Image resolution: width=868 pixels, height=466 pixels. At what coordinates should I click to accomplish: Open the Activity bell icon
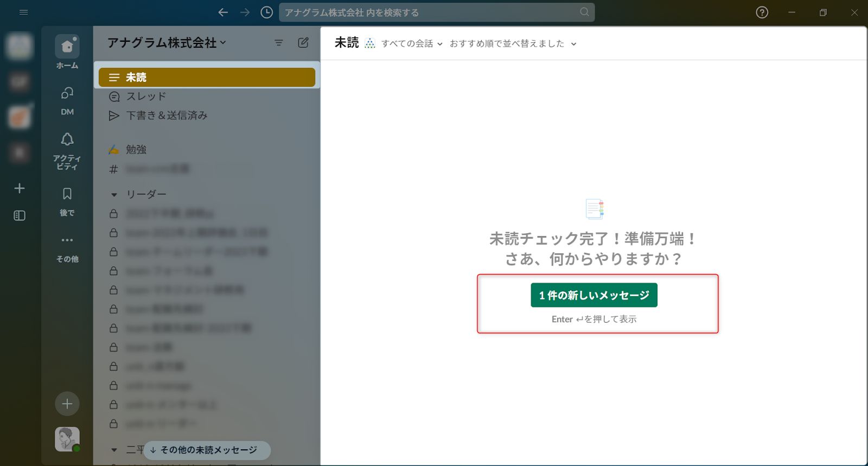tap(67, 140)
